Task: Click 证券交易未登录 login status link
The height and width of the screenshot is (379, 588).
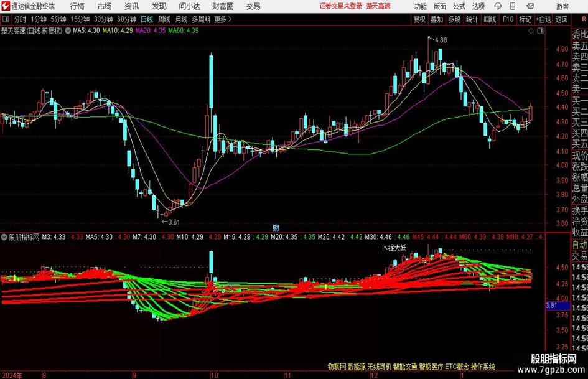Action: [341, 6]
